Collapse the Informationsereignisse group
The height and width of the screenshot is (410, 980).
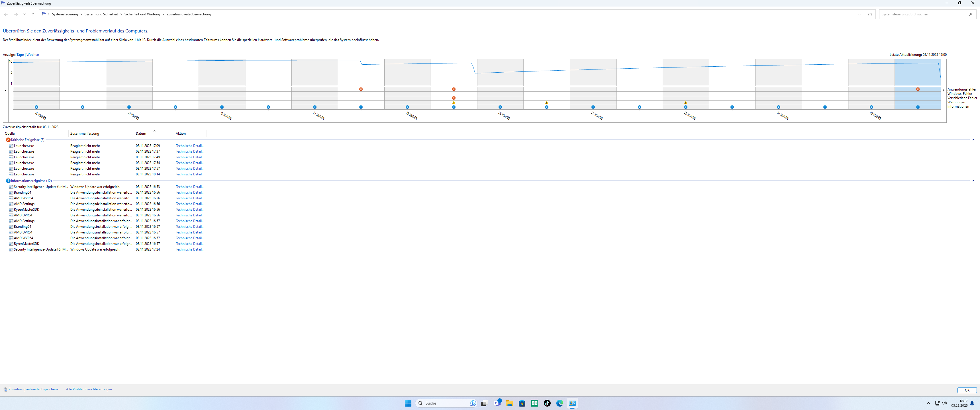coord(973,181)
